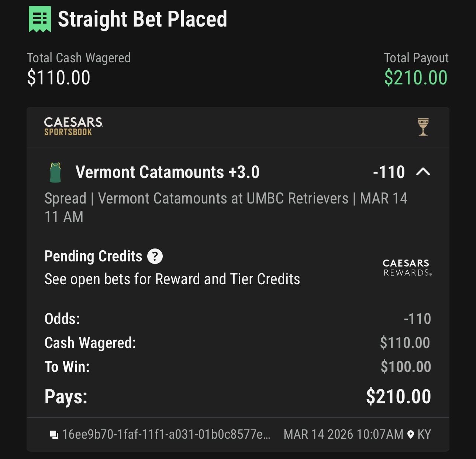
Task: Copy the bet ID using copy icon
Action: (x=54, y=435)
